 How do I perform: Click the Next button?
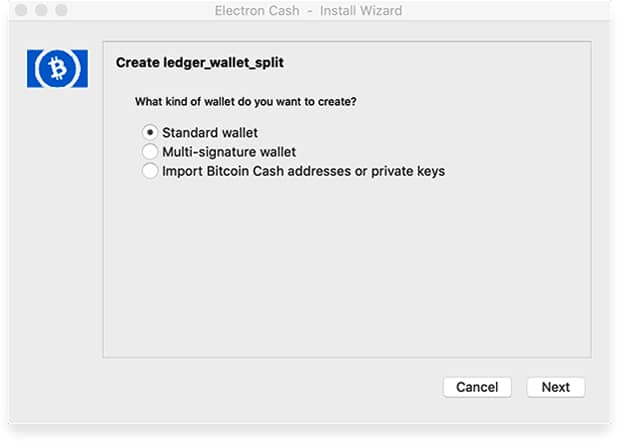[x=555, y=387]
